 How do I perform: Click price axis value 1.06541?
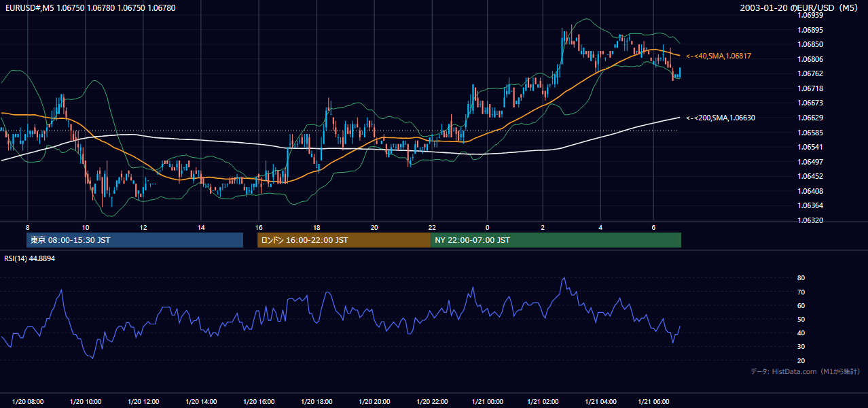[x=811, y=147]
